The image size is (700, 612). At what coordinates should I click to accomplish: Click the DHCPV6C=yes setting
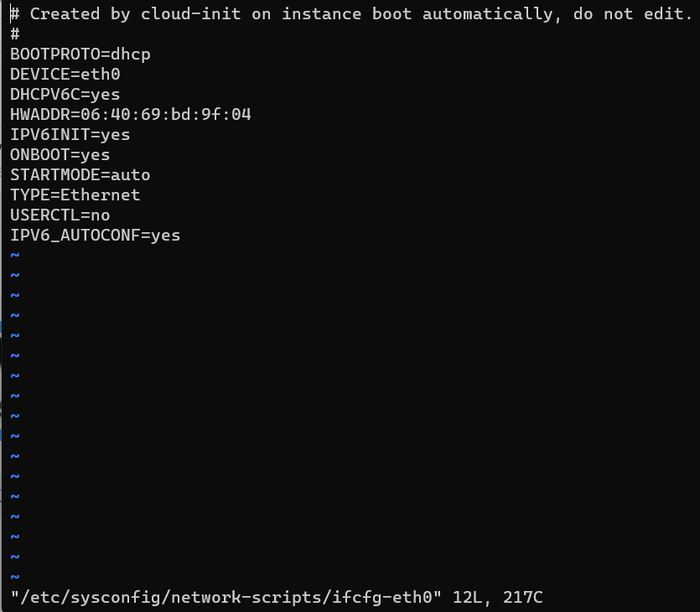(x=65, y=95)
